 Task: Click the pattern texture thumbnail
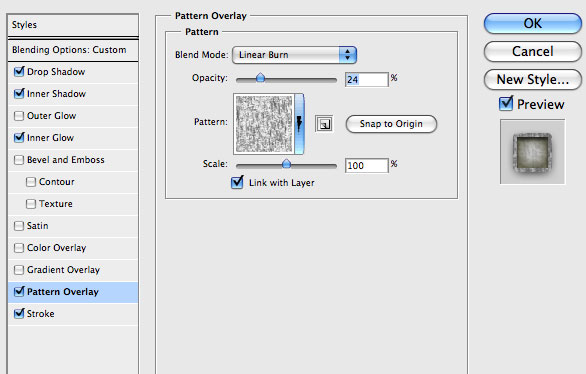click(x=264, y=124)
